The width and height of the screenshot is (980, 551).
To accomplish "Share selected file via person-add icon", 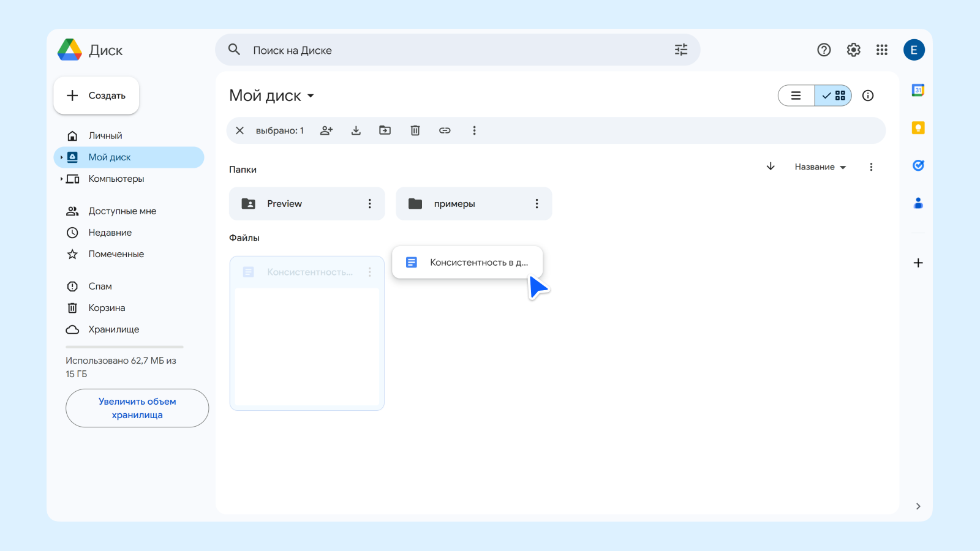I will pos(326,130).
